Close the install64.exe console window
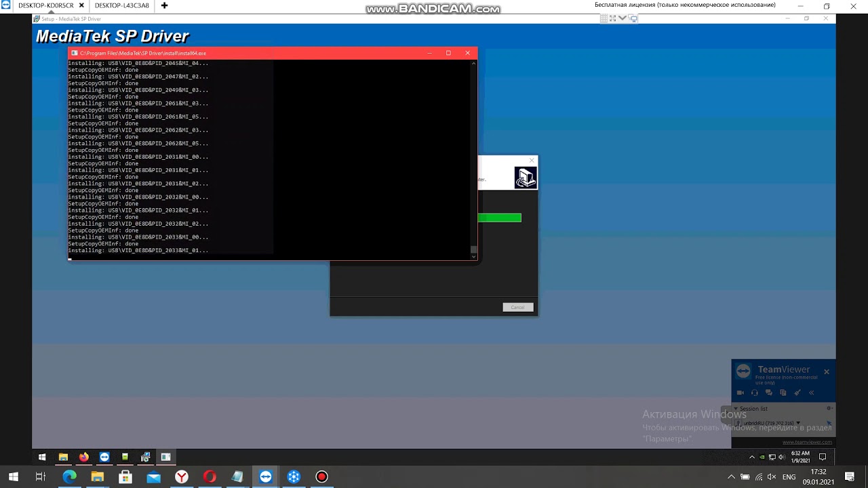Screen dimensions: 868x488 pos(467,53)
